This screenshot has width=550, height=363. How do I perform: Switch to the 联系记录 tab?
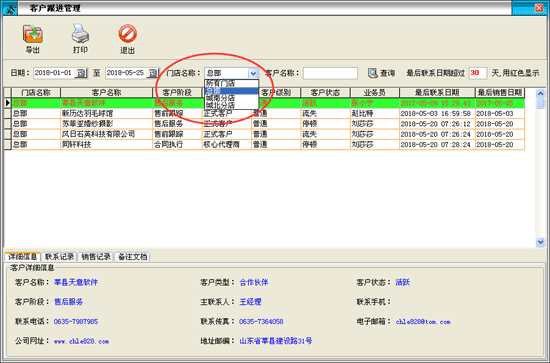click(x=59, y=257)
